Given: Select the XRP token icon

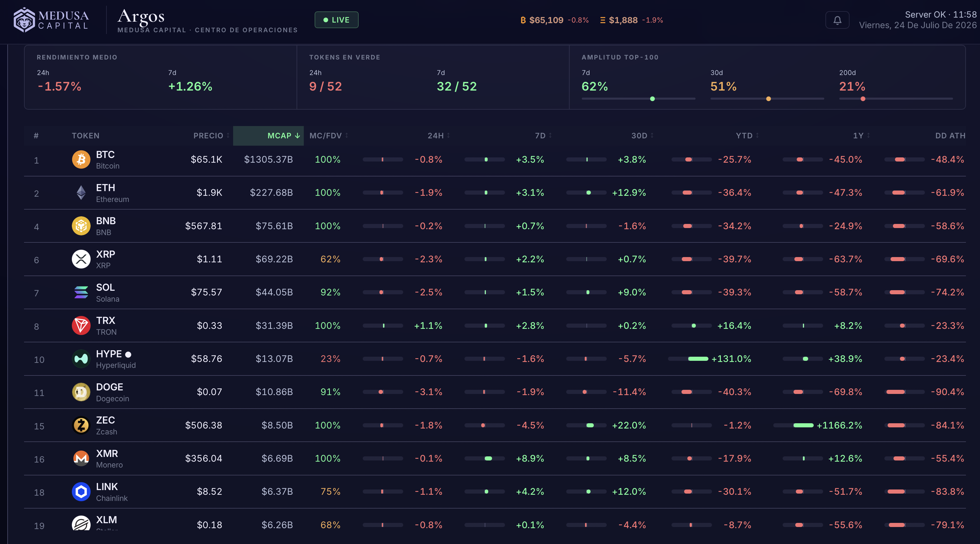Looking at the screenshot, I should (81, 259).
